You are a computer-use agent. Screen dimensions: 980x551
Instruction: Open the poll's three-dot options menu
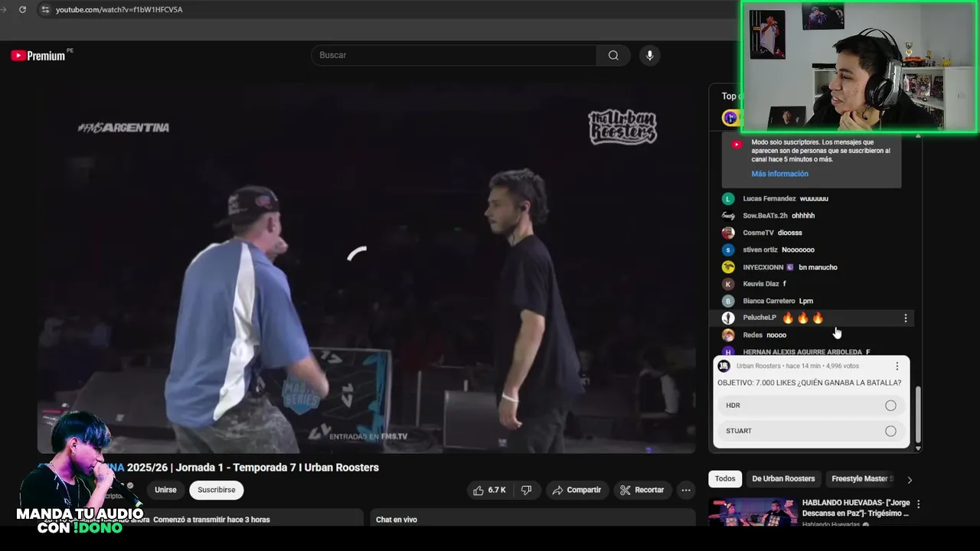tap(897, 366)
